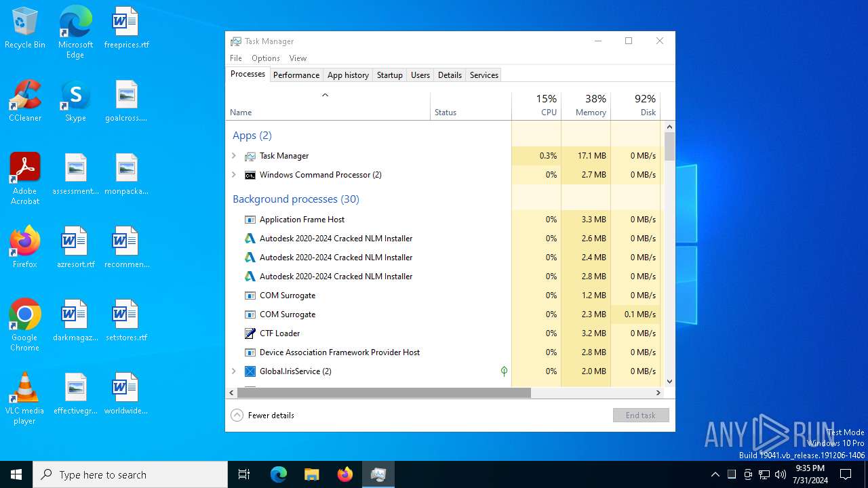Open the Options menu

tap(266, 58)
